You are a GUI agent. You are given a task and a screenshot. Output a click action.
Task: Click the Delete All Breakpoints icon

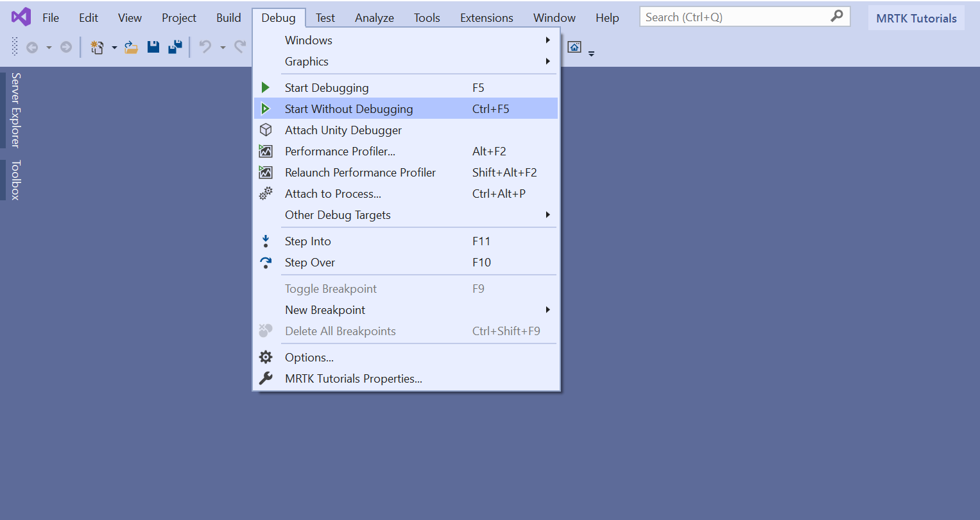pos(266,331)
